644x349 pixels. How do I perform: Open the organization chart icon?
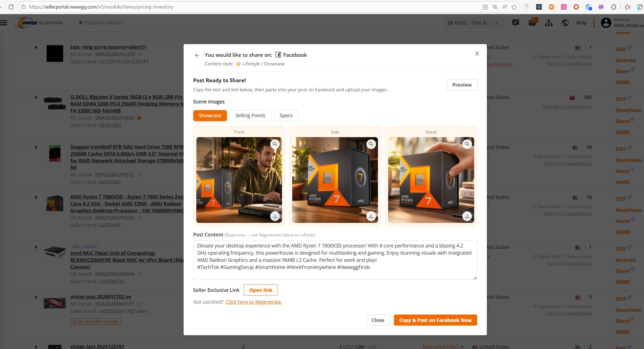click(x=549, y=23)
